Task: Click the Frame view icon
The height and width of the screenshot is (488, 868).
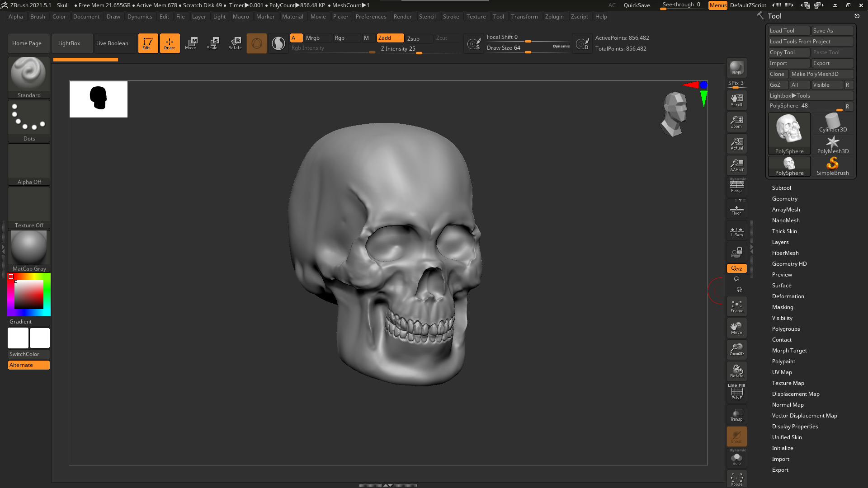Action: [x=736, y=307]
